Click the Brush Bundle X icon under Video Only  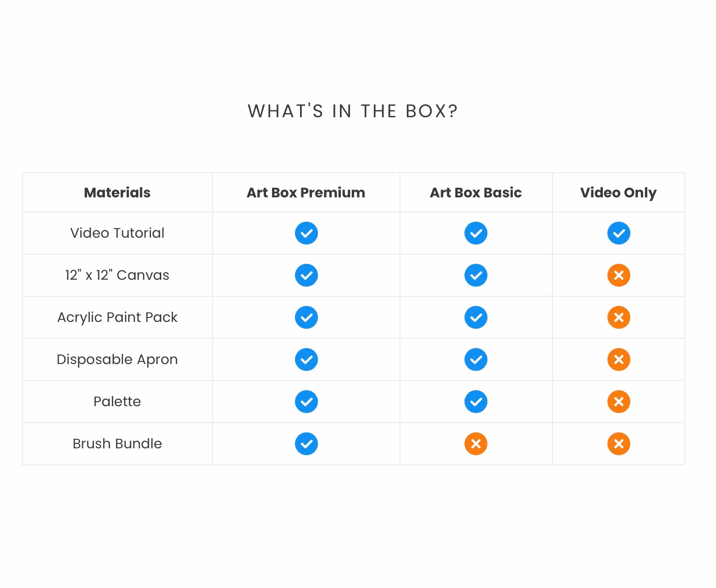(x=618, y=444)
